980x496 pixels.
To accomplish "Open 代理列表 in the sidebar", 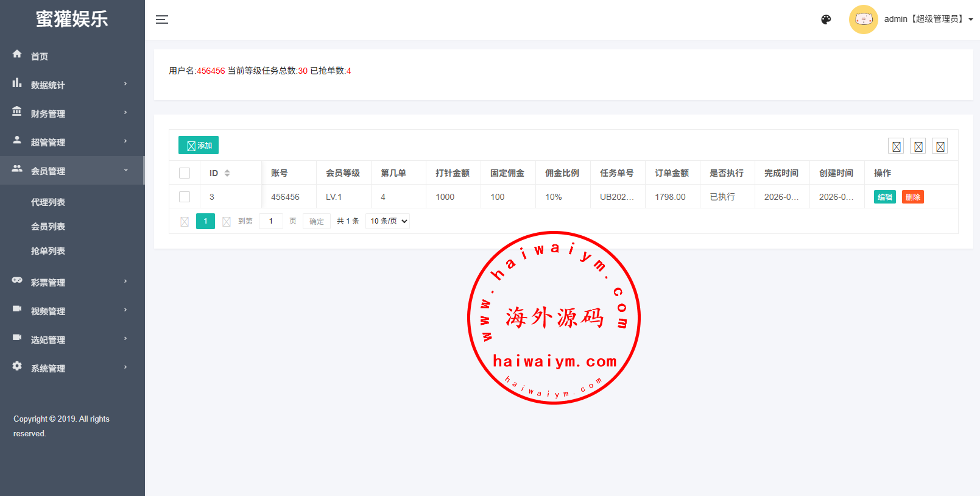I will [x=48, y=202].
